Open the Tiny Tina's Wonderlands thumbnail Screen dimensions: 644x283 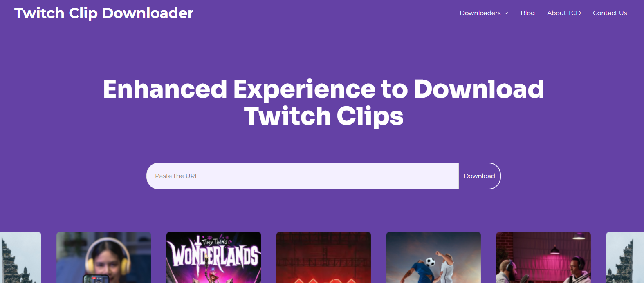214,257
